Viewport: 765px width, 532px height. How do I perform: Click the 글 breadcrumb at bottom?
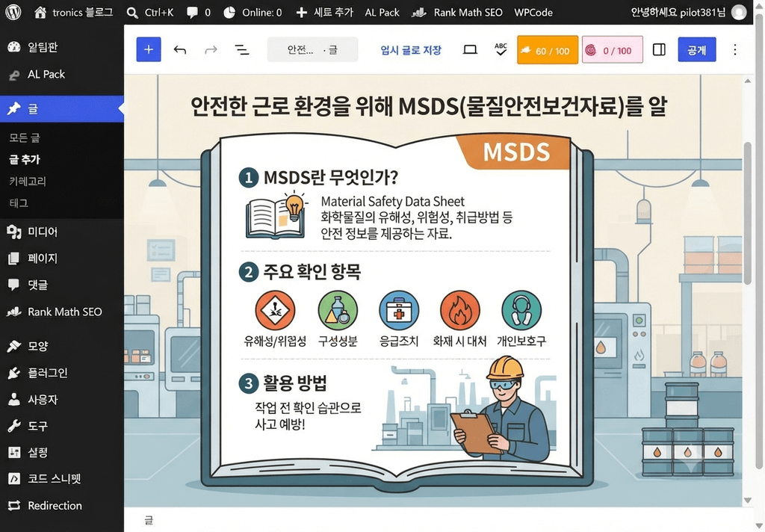tap(149, 520)
